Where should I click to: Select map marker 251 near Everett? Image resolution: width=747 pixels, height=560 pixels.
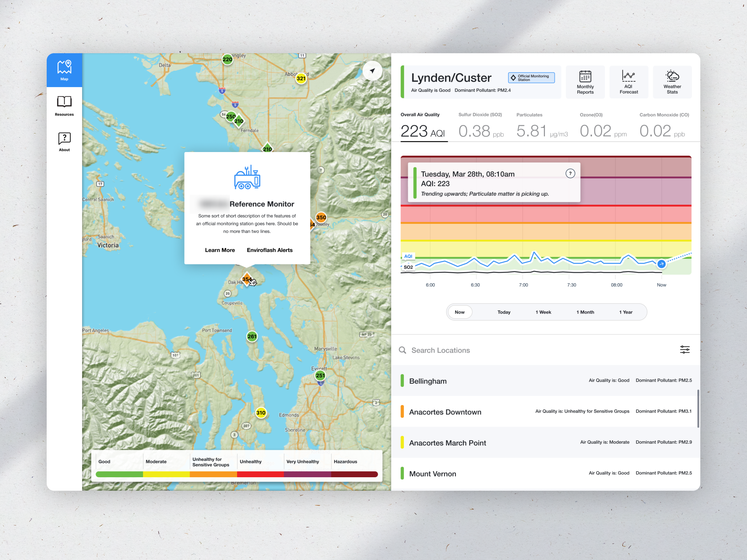click(x=320, y=375)
